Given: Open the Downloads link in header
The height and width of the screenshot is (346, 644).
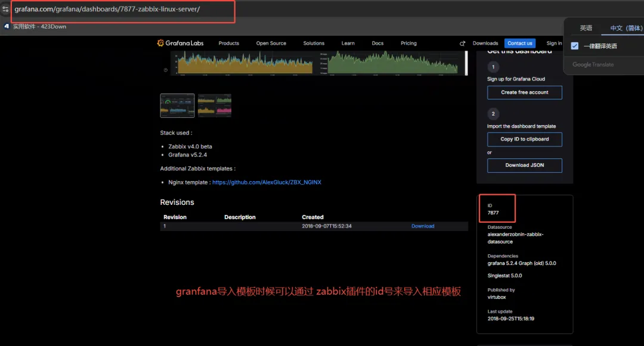Looking at the screenshot, I should click(485, 43).
